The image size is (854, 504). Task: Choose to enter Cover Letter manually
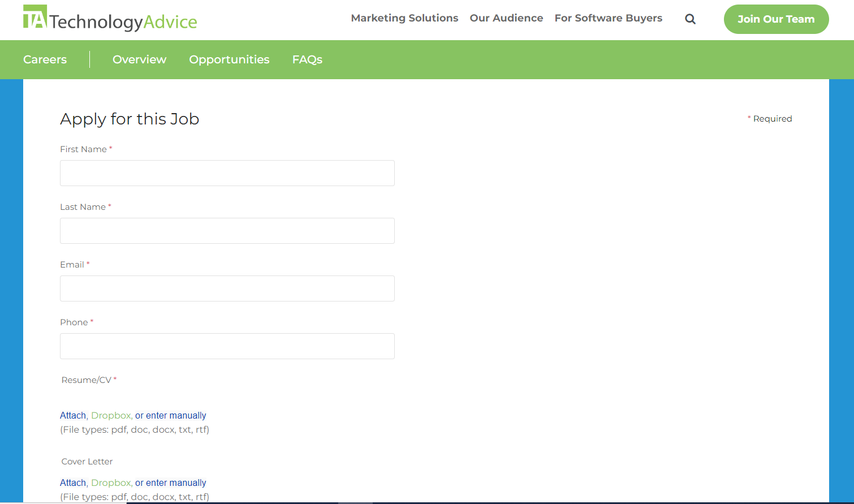(171, 482)
